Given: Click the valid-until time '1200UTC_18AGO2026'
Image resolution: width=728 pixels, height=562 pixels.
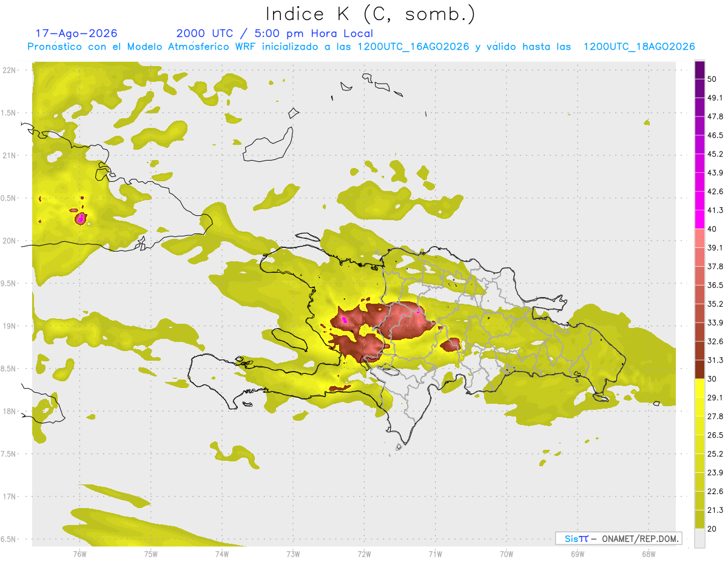Looking at the screenshot, I should click(x=639, y=47).
